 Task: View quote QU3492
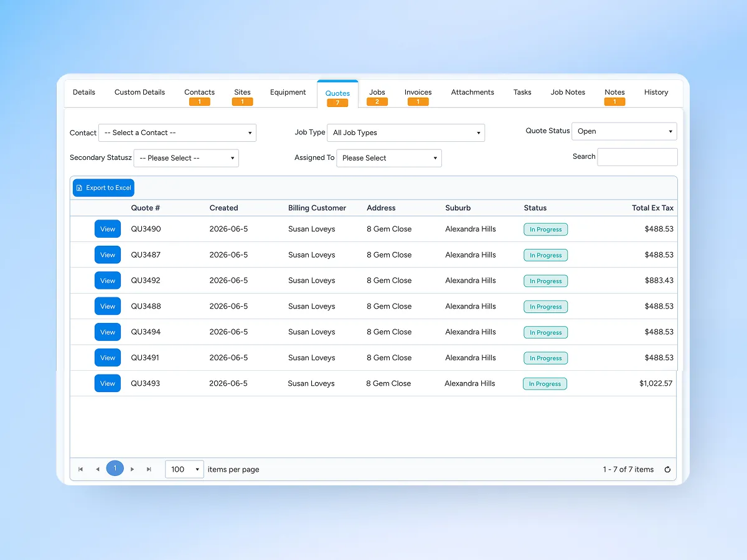(108, 281)
